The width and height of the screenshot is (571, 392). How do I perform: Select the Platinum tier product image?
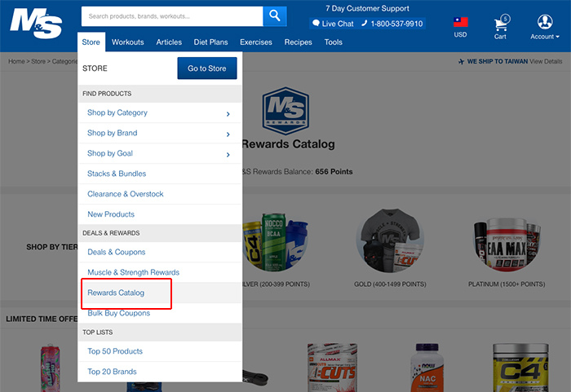pos(507,244)
